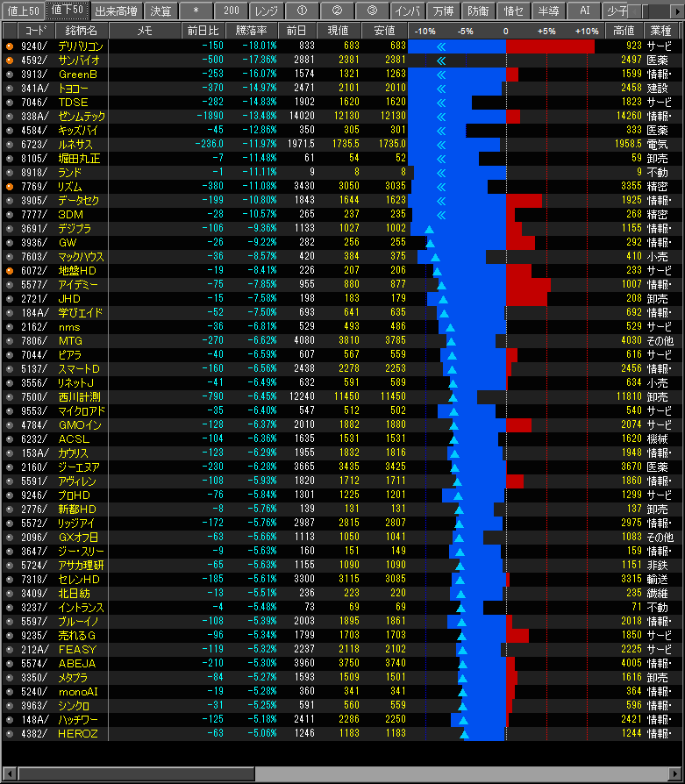Click the grey marker for 341A トヨコー
The height and width of the screenshot is (784, 685).
10,89
